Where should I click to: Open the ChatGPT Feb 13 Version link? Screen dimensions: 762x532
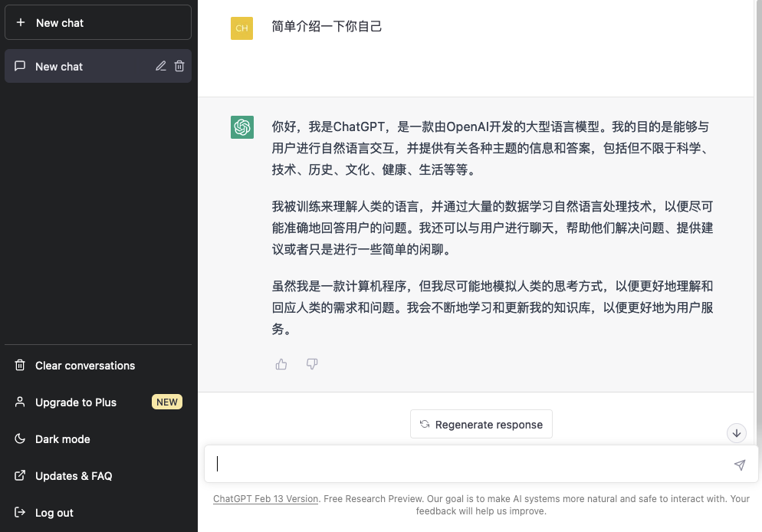click(x=265, y=499)
